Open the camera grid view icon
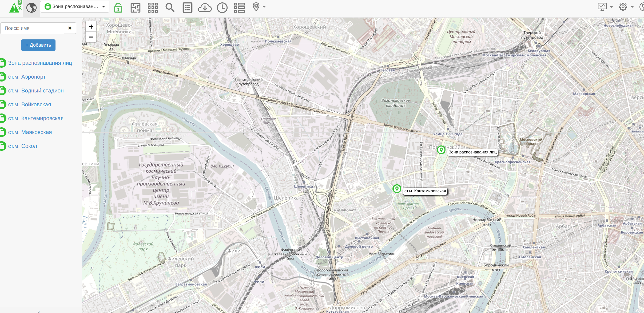The width and height of the screenshot is (644, 313). pyautogui.click(x=153, y=8)
